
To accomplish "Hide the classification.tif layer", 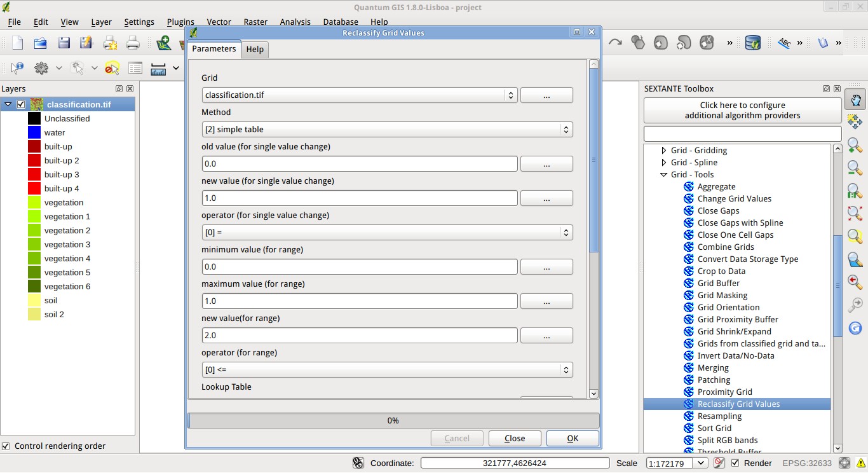I will [x=21, y=104].
